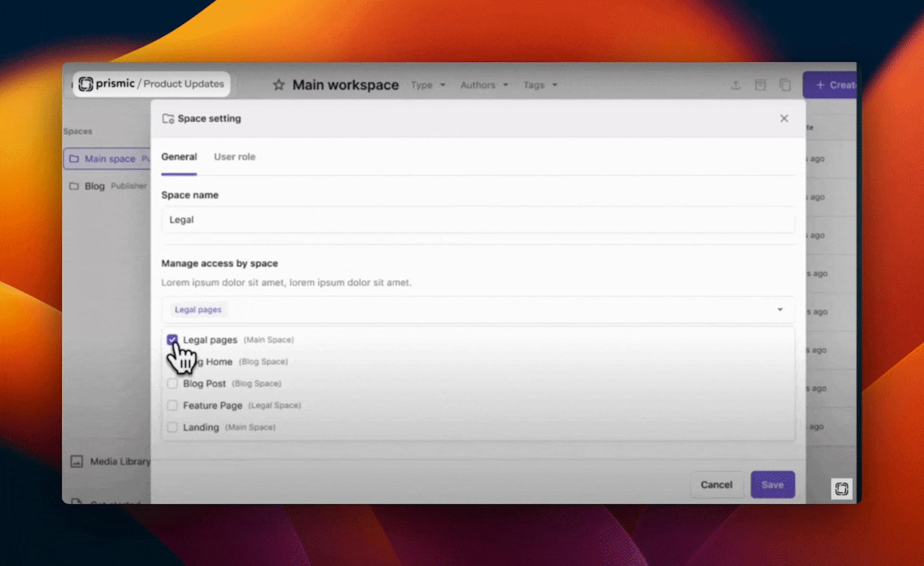924x566 pixels.
Task: Switch to the User role tab
Action: point(234,157)
